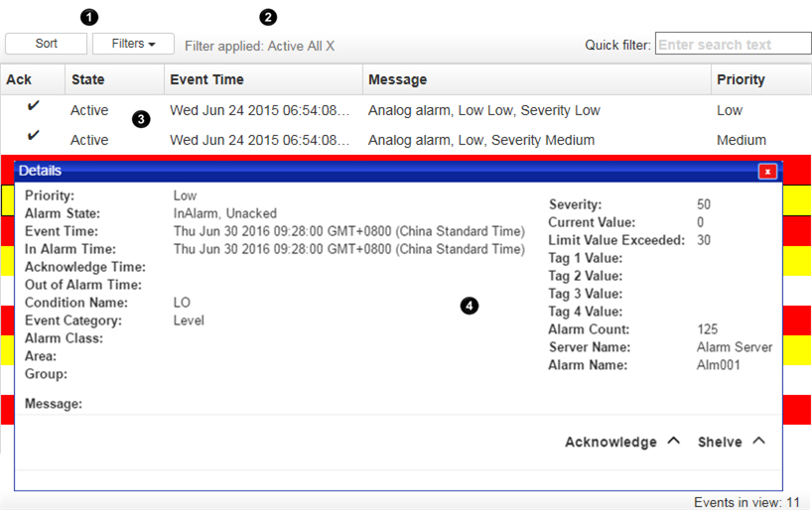Close the Details dialog with the red x
Image resolution: width=812 pixels, height=510 pixels.
767,172
